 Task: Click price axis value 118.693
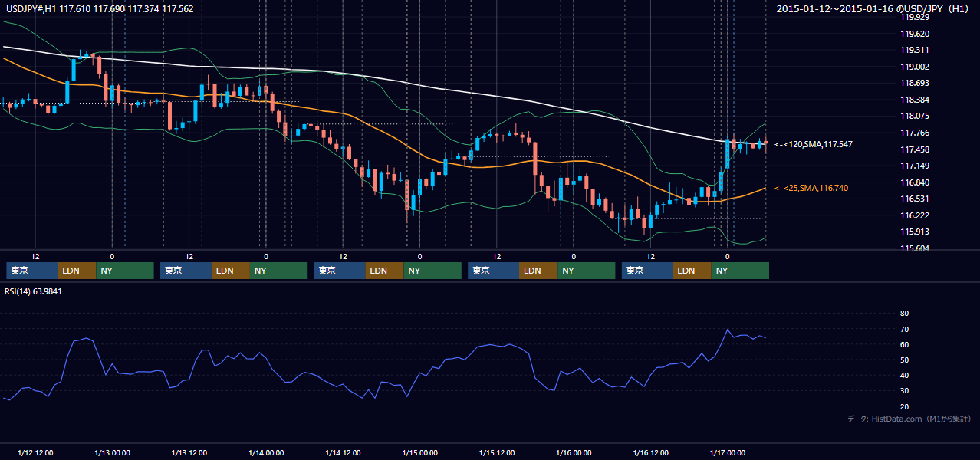pyautogui.click(x=914, y=83)
